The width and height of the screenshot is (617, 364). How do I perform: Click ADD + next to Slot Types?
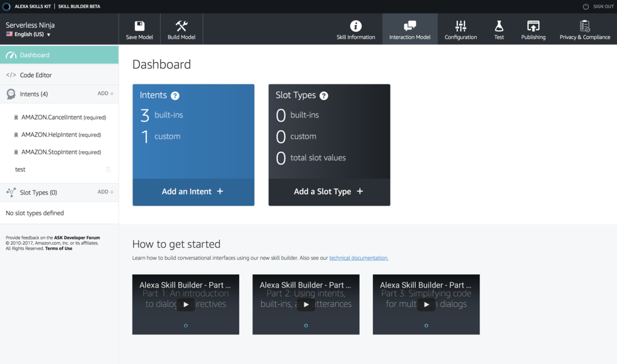point(105,192)
